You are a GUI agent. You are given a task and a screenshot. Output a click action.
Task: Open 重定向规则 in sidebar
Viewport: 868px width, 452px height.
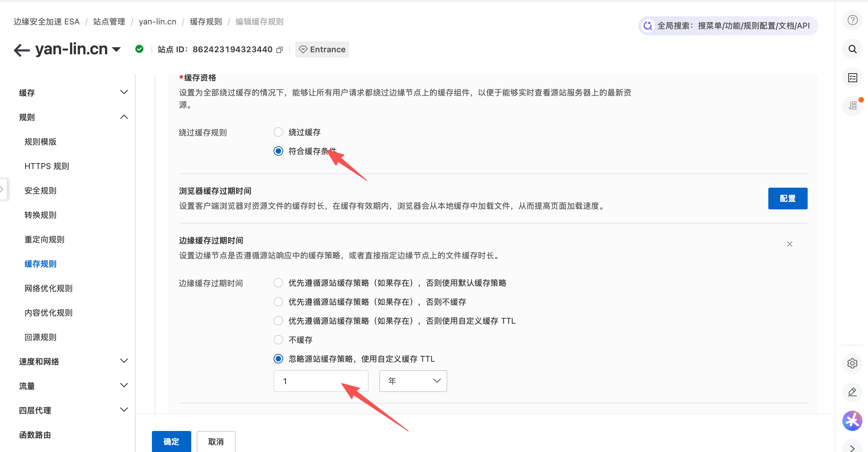44,239
